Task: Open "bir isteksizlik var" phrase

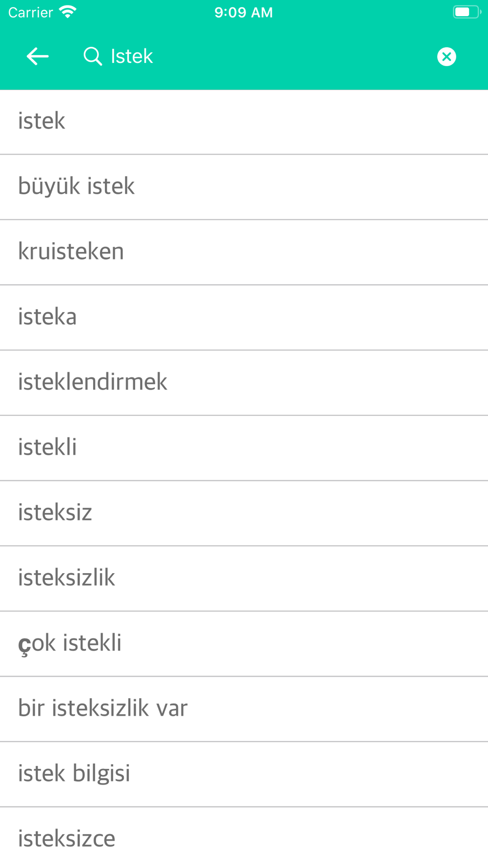Action: 244,709
